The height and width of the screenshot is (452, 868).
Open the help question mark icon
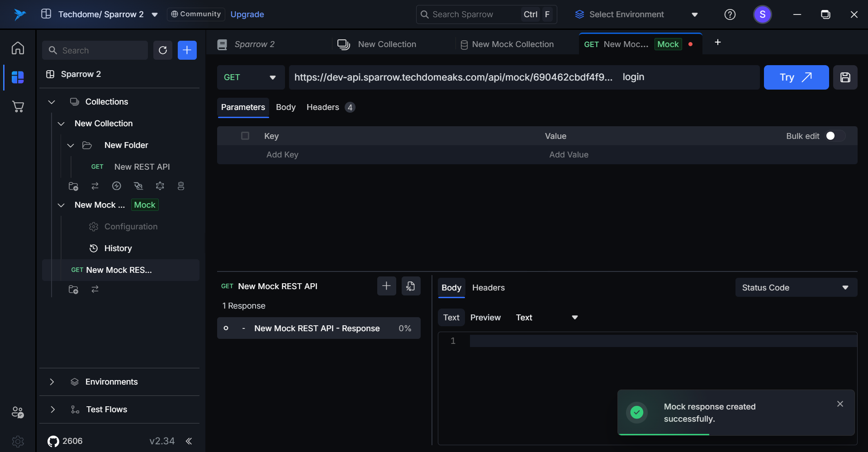[x=730, y=14]
